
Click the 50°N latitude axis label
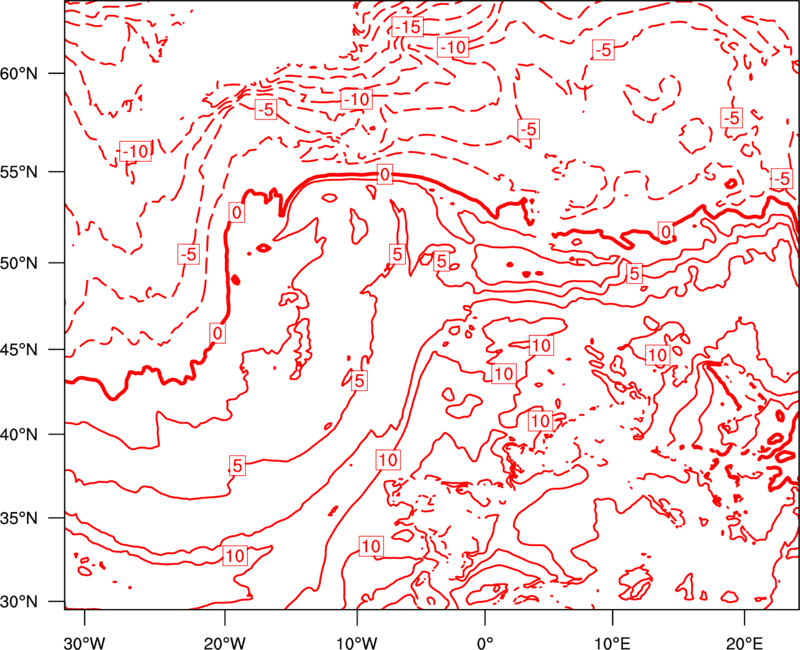point(19,263)
